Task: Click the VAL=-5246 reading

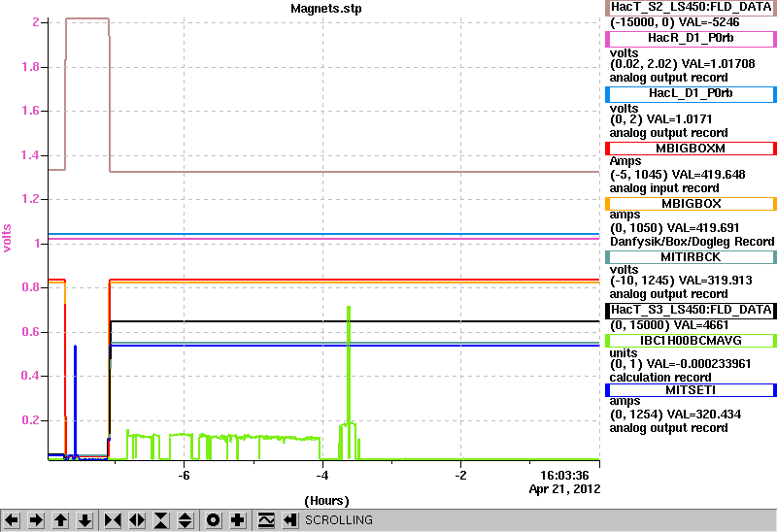Action: pos(709,22)
